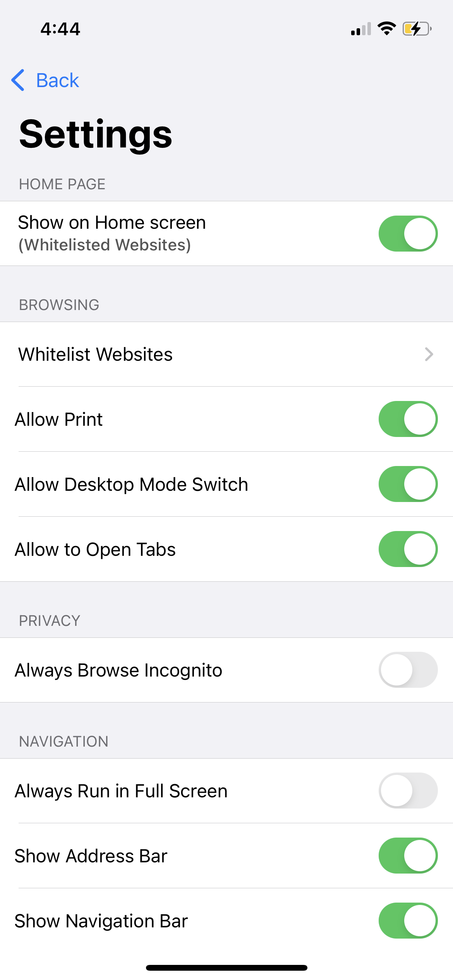Tap the clock showing 4:44
This screenshot has width=453, height=980.
click(60, 29)
